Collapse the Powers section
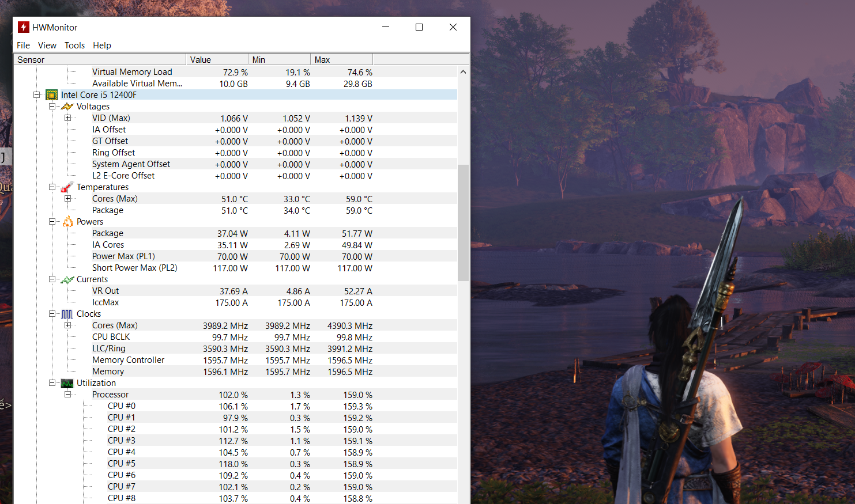This screenshot has height=504, width=855. pyautogui.click(x=52, y=222)
